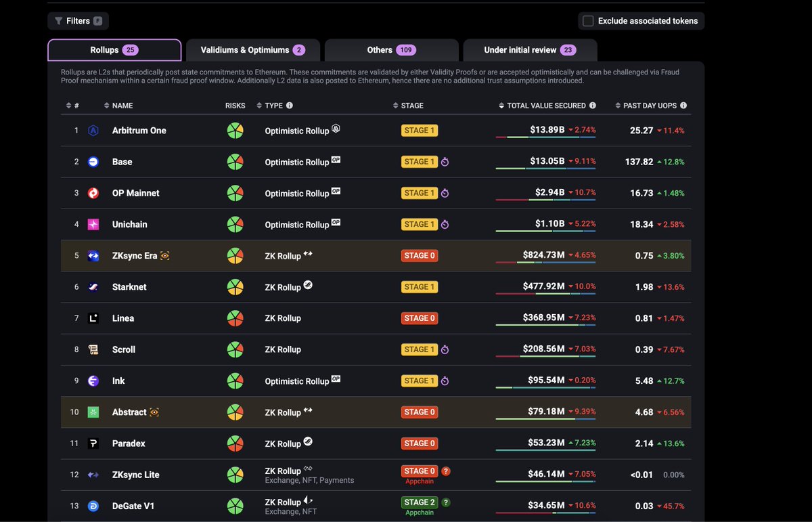Toggle Exclude associated tokens checkbox

pos(589,21)
